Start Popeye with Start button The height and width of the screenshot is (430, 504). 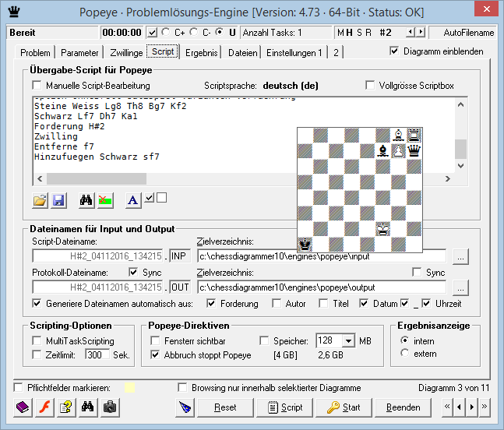point(344,407)
